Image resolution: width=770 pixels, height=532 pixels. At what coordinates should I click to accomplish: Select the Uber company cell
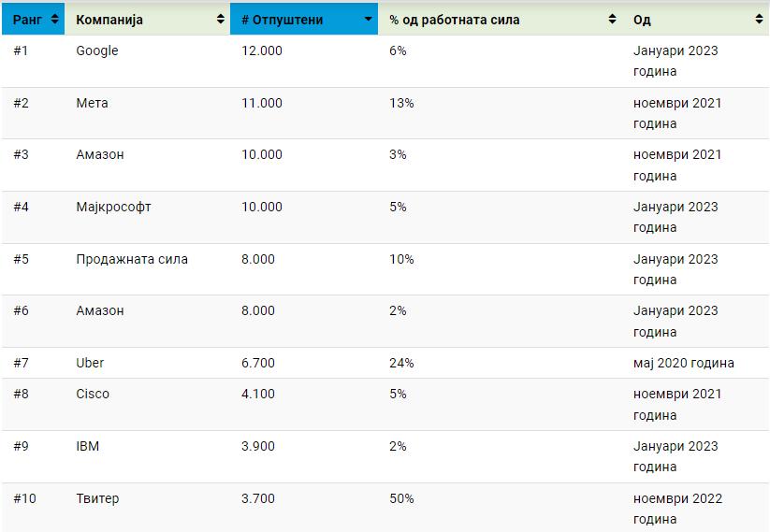[x=90, y=363]
